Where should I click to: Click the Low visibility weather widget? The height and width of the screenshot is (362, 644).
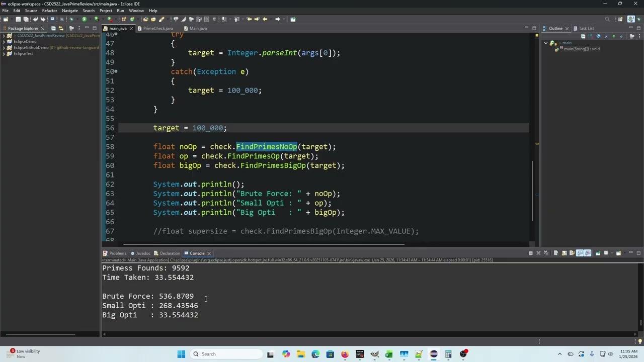click(24, 353)
